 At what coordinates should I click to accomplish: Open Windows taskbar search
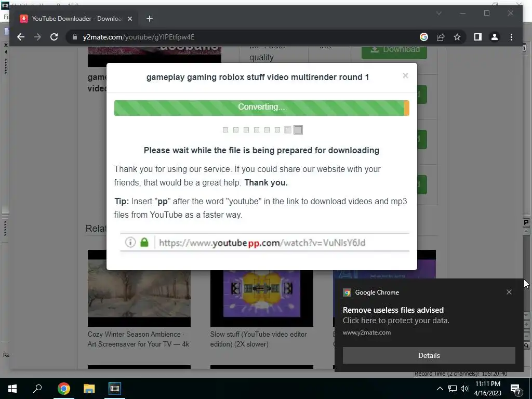pyautogui.click(x=37, y=389)
